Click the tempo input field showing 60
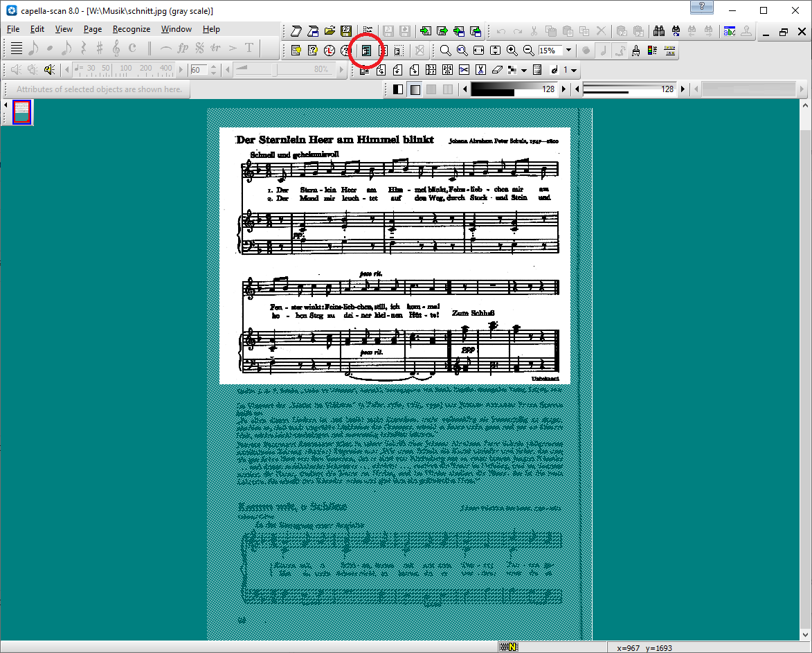 [x=199, y=70]
